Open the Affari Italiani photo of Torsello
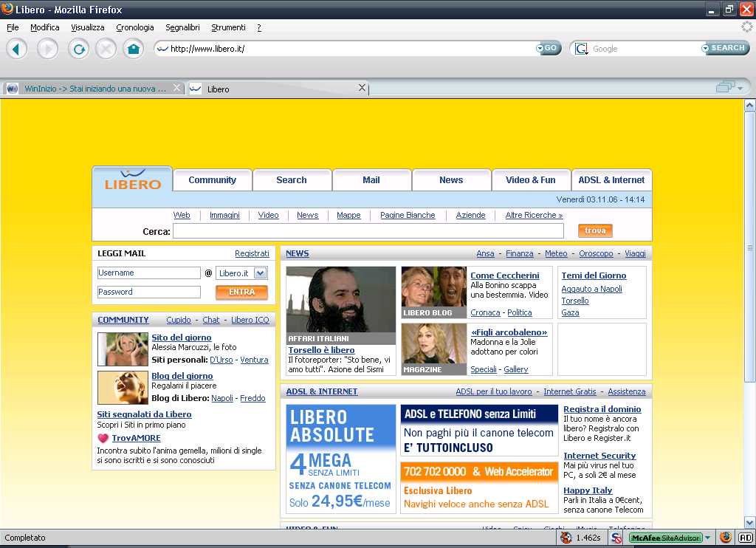 (341, 305)
